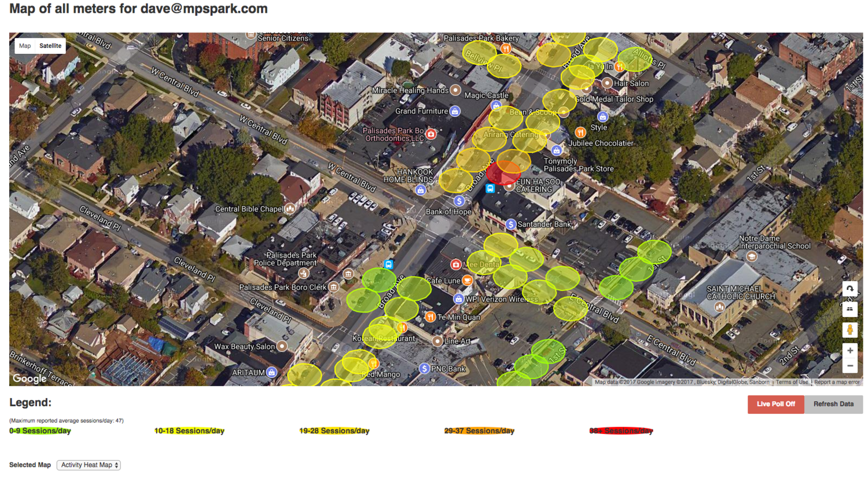Select the Notre Dame Interparochial School marker
The width and height of the screenshot is (868, 478).
(x=752, y=256)
